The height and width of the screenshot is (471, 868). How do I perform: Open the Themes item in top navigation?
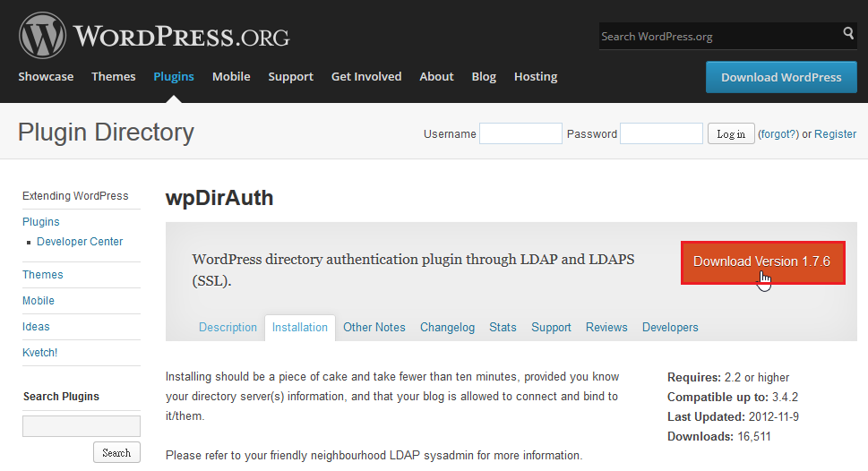click(114, 76)
